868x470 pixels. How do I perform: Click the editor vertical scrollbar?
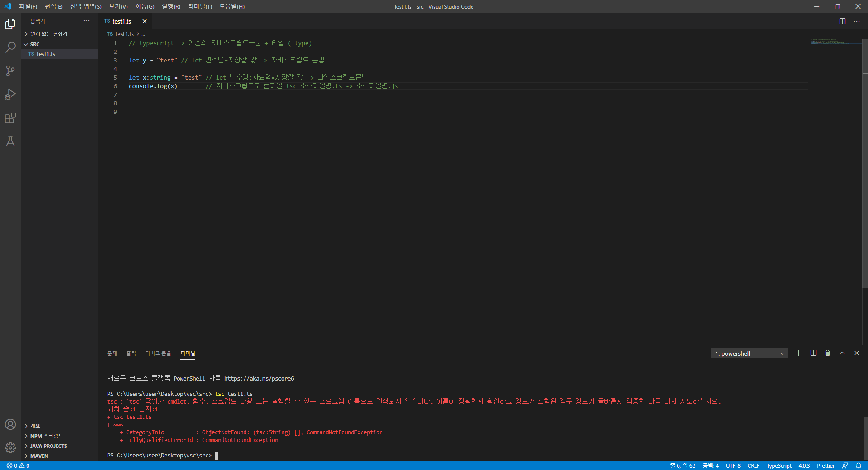tap(865, 163)
